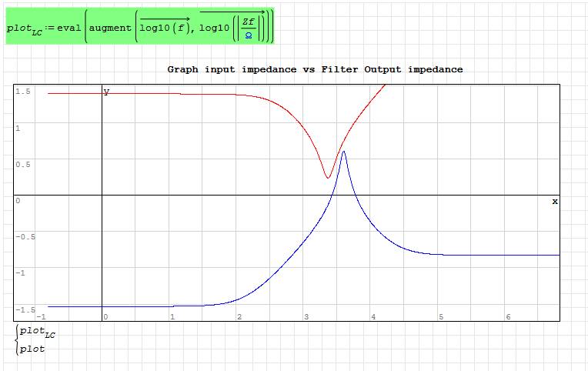Click the log10(f) vector term
Image resolution: width=588 pixels, height=371 pixels.
pos(165,27)
